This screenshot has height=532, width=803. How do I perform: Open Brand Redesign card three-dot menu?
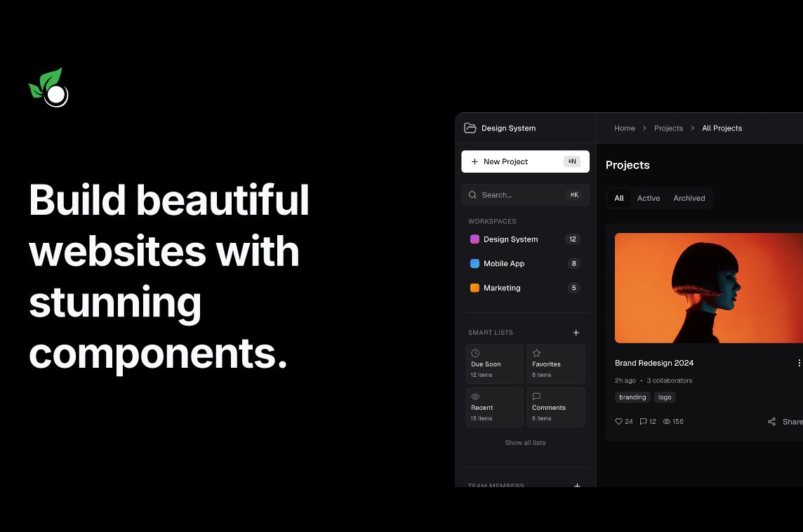799,363
